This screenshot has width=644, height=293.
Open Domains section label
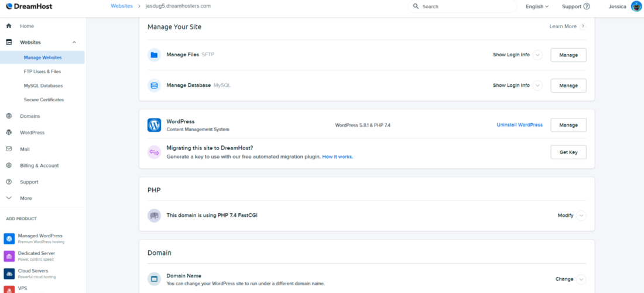pyautogui.click(x=30, y=116)
